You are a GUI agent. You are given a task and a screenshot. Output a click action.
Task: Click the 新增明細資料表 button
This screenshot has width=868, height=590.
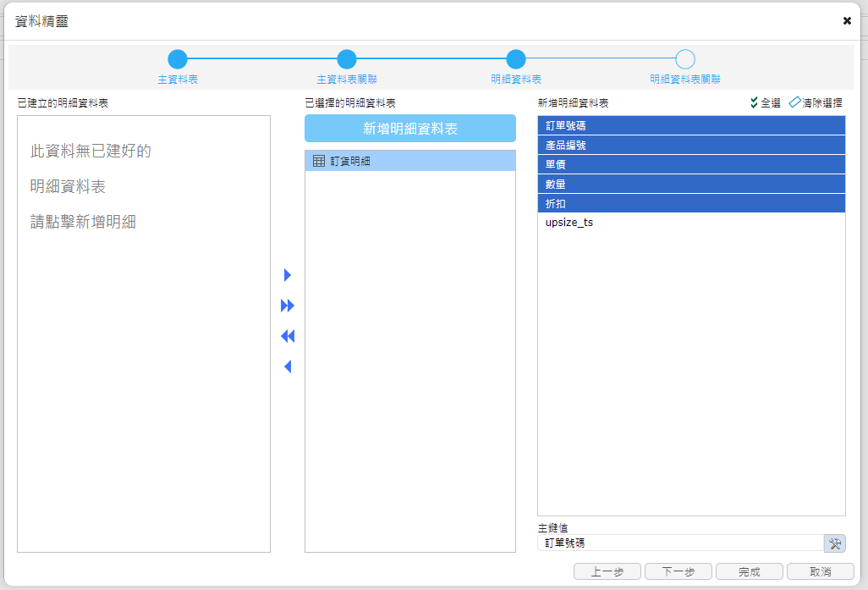410,129
